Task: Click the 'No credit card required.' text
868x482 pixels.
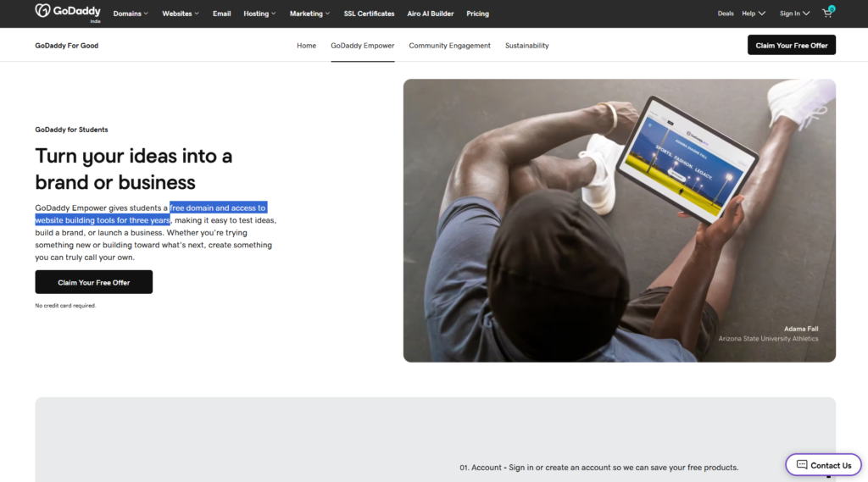Action: pos(65,306)
